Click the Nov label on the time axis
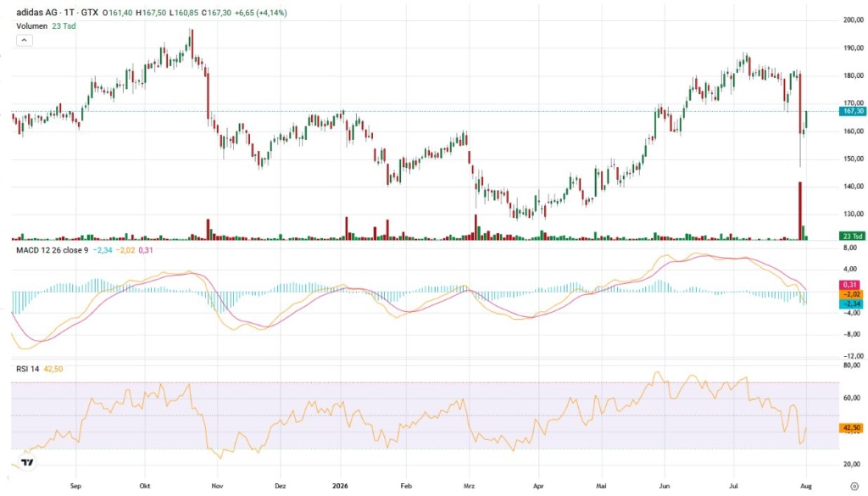 217,486
